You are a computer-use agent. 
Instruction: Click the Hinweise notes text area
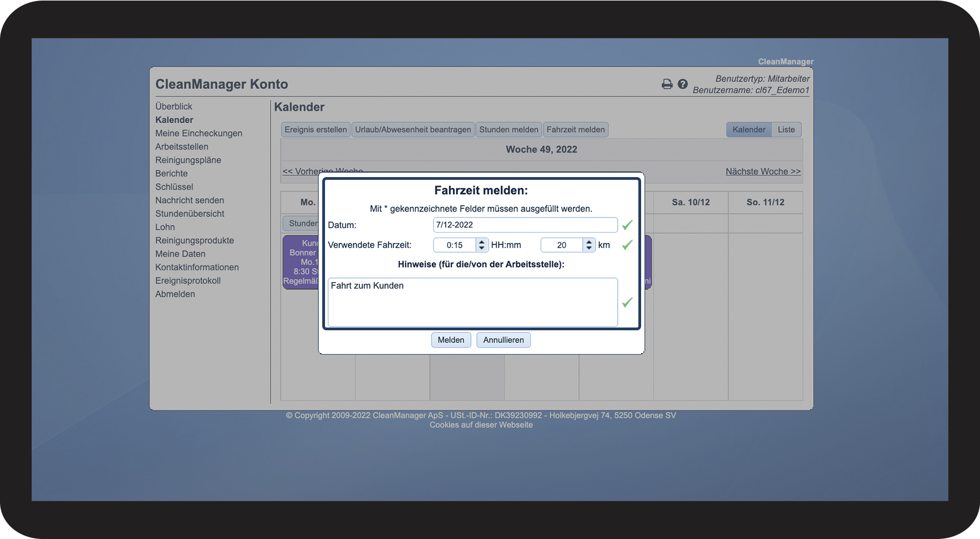472,303
